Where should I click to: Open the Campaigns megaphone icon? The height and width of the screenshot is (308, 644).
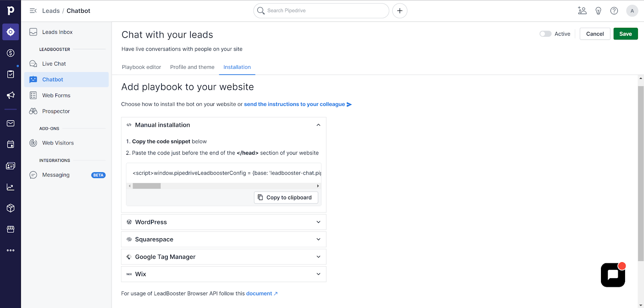point(10,95)
